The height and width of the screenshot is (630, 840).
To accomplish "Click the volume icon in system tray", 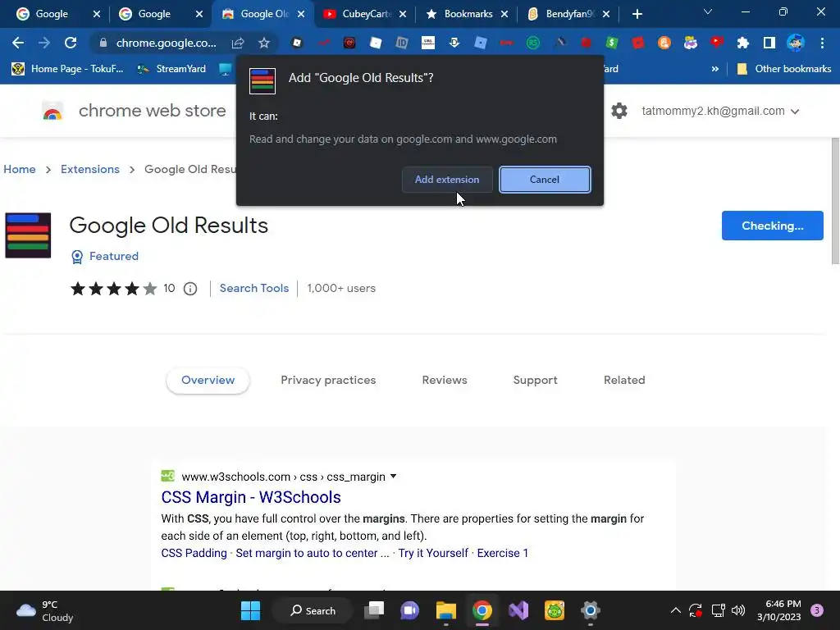I will click(x=738, y=610).
